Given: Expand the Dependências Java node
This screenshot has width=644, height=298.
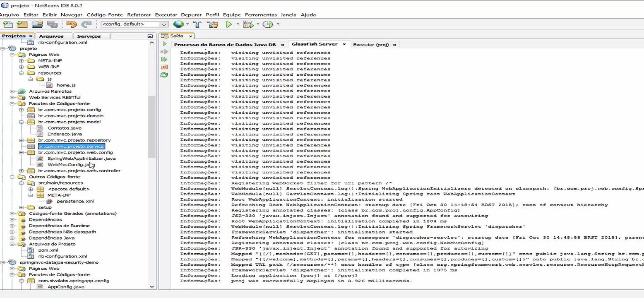Looking at the screenshot, I should [x=12, y=238].
